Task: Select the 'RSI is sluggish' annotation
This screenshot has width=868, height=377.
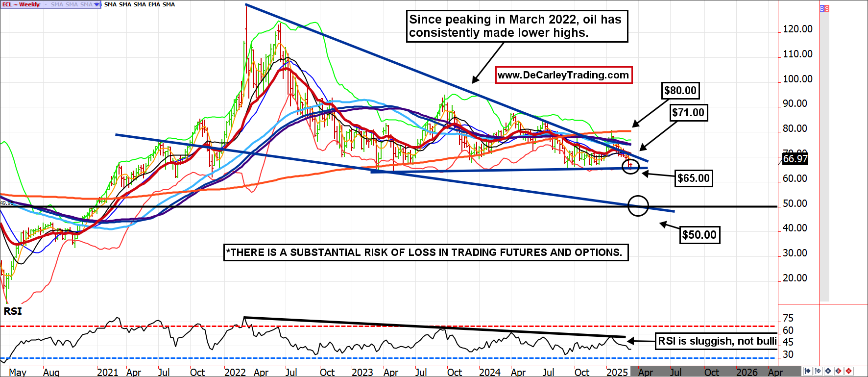Action: click(x=717, y=341)
